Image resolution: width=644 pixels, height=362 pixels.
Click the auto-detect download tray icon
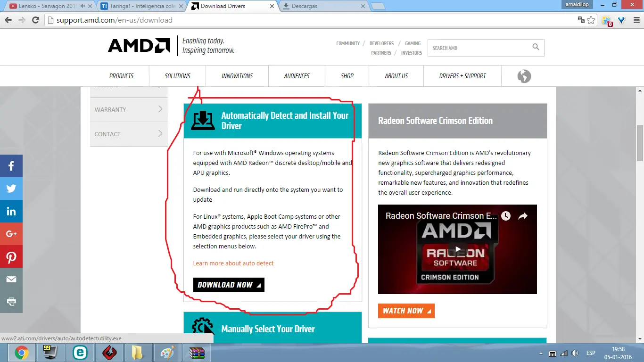point(203,121)
